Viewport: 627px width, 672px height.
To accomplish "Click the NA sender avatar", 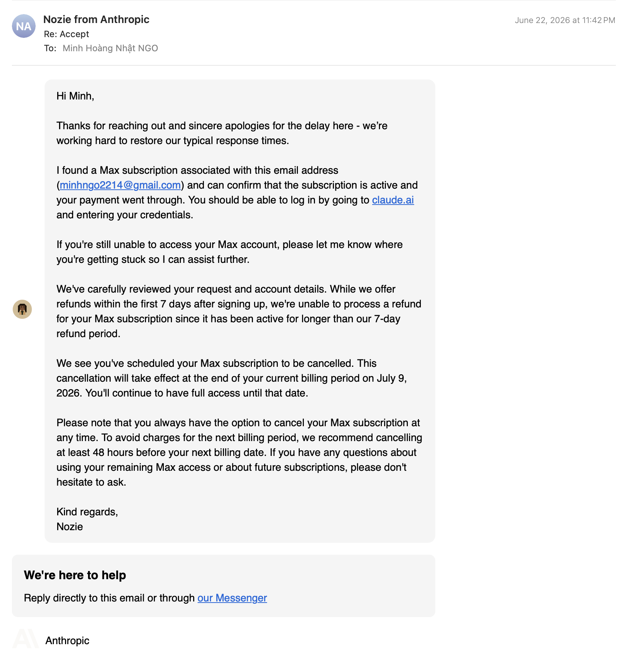I will (x=24, y=26).
